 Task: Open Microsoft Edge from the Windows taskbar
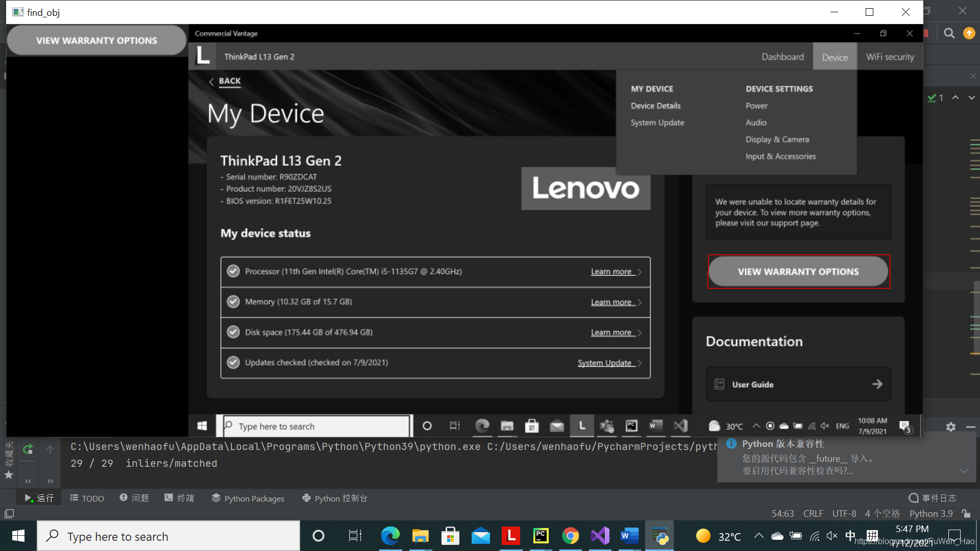click(390, 536)
